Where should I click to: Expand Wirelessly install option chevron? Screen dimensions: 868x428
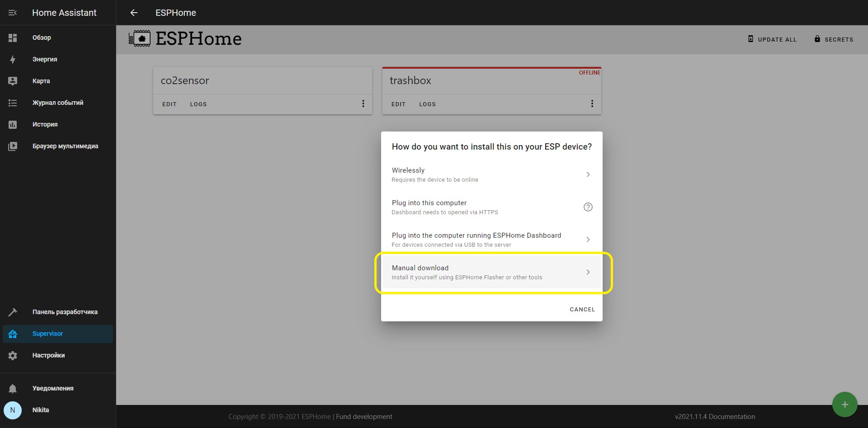588,174
